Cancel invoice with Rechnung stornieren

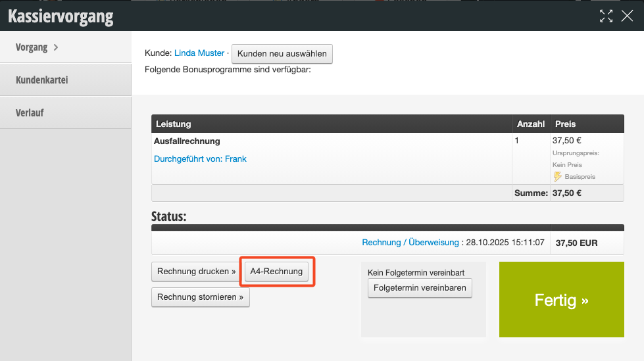pos(201,297)
